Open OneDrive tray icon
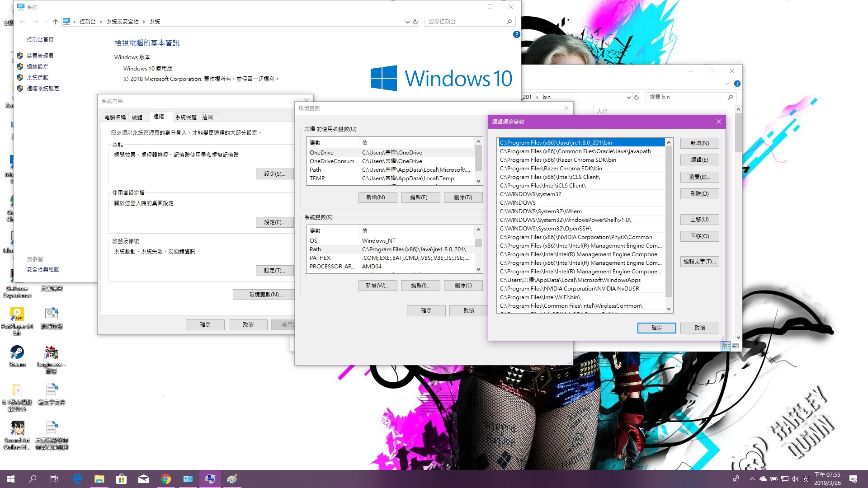 click(x=763, y=479)
